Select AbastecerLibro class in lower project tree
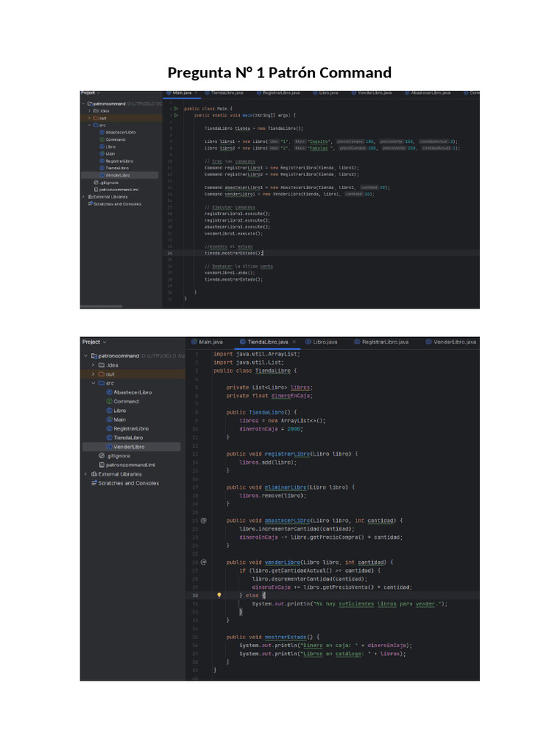560x747 pixels. click(x=133, y=392)
